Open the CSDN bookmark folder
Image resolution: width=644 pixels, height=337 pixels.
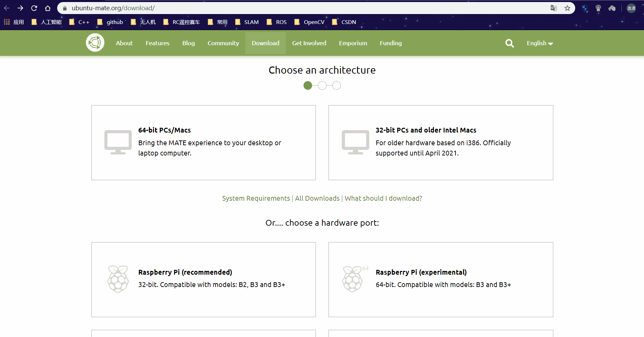tap(344, 22)
